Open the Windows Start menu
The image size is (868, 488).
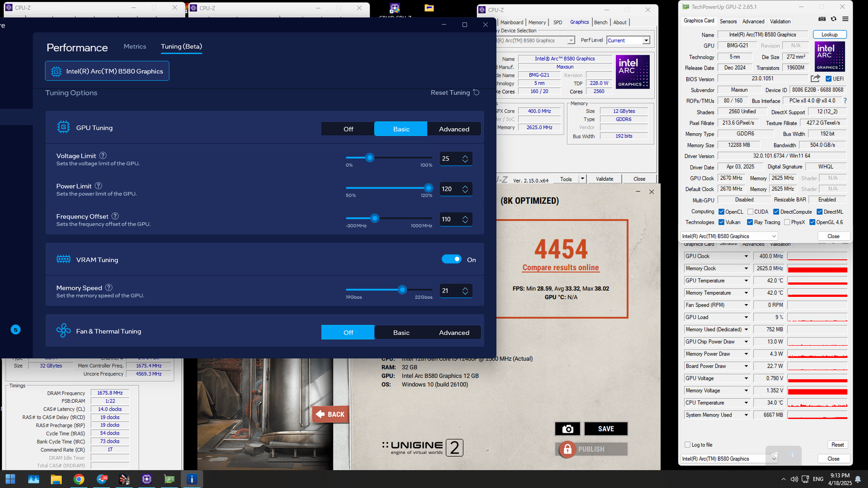[x=10, y=479]
